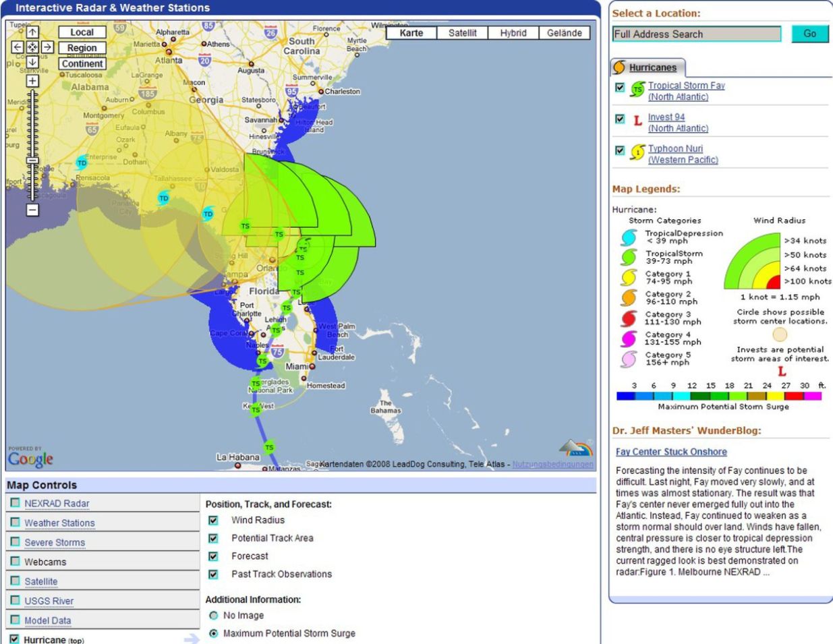Enable the NEXRAD Radar layer checkbox
The height and width of the screenshot is (644, 833).
point(15,503)
